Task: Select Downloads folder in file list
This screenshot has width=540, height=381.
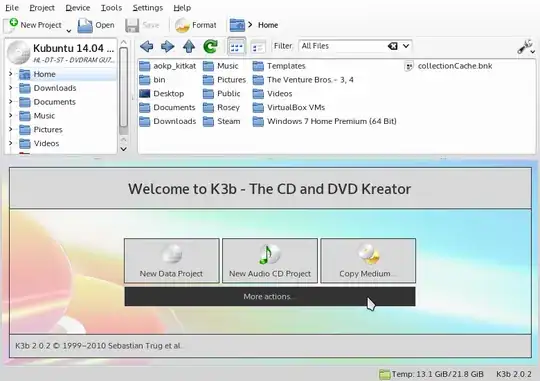Action: pyautogui.click(x=168, y=121)
